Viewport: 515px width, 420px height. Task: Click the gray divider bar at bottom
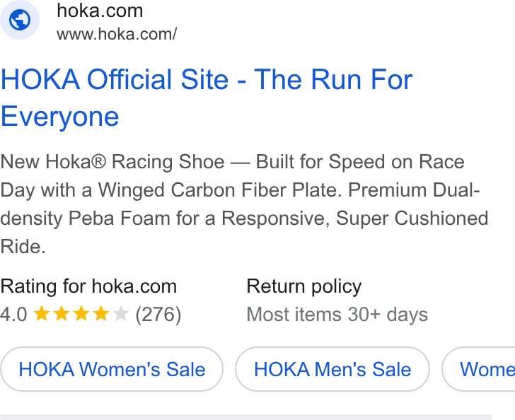(x=246, y=417)
